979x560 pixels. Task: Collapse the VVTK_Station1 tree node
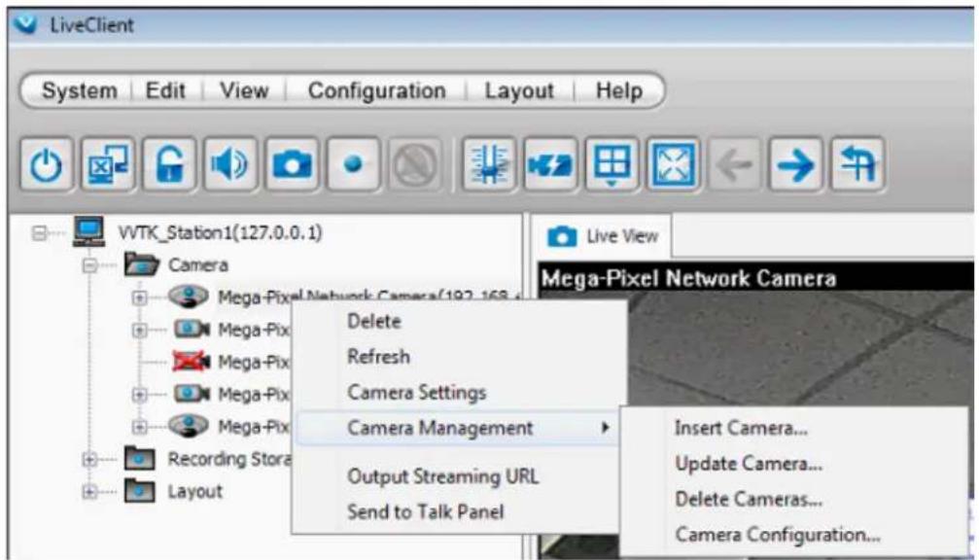[39, 233]
